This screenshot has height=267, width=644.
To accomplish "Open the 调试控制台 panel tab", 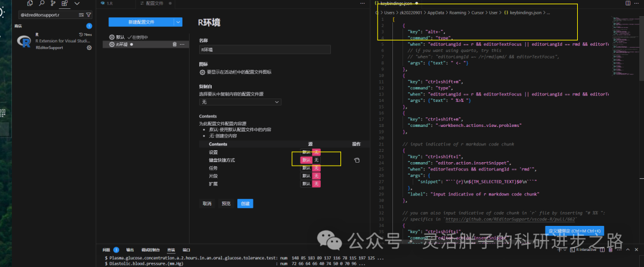I will [150, 250].
